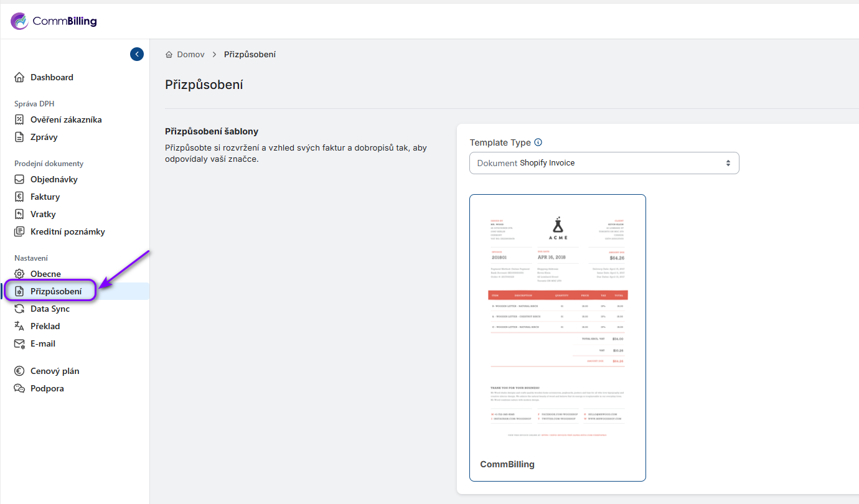Image resolution: width=859 pixels, height=504 pixels.
Task: Open the E-mail settings
Action: (42, 343)
